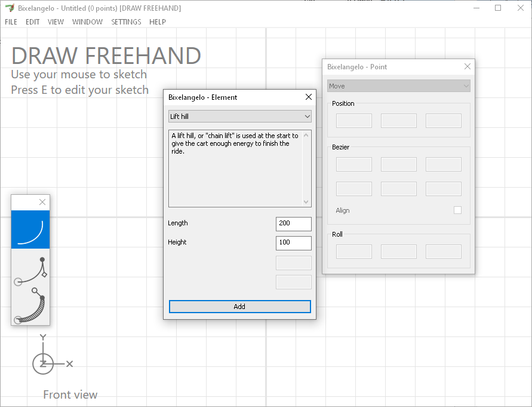
Task: Click the XYZ axis view indicator
Action: (51, 355)
